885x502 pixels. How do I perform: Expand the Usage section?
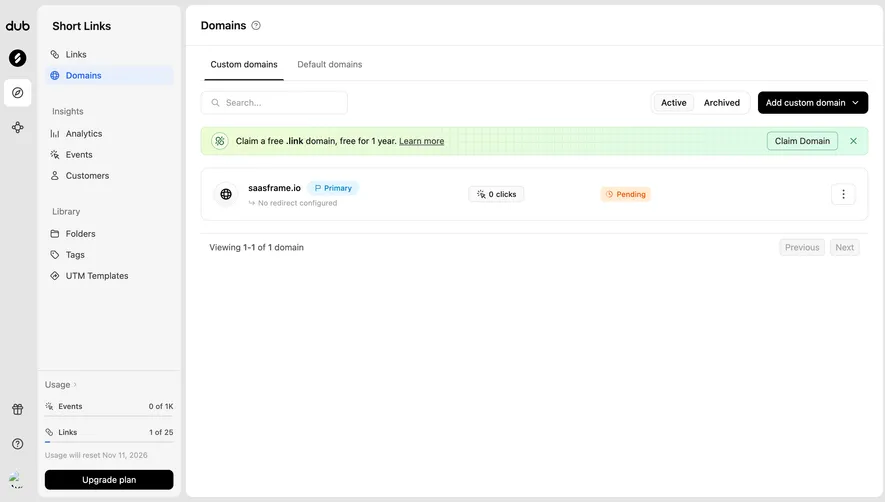[60, 385]
